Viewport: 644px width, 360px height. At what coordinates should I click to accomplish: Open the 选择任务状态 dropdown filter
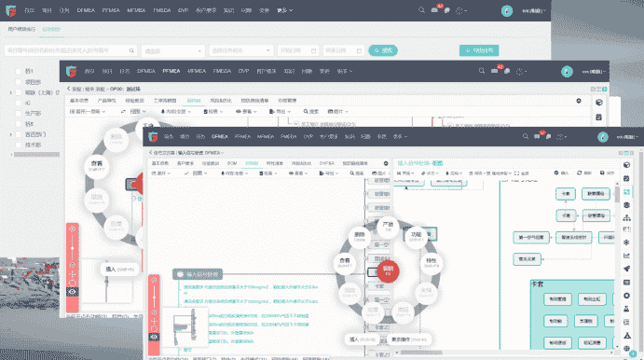pyautogui.click(x=241, y=50)
